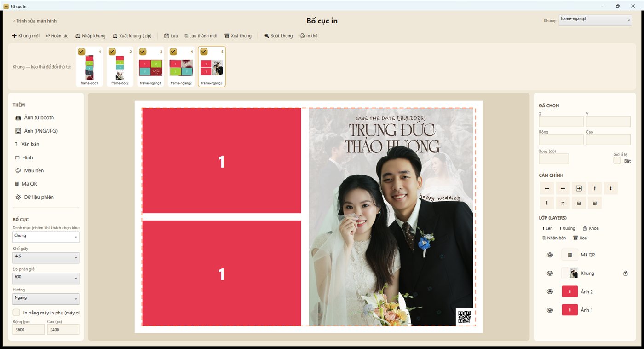
Task: Toggle the frame-ngang3 checkbox
Action: [x=204, y=52]
